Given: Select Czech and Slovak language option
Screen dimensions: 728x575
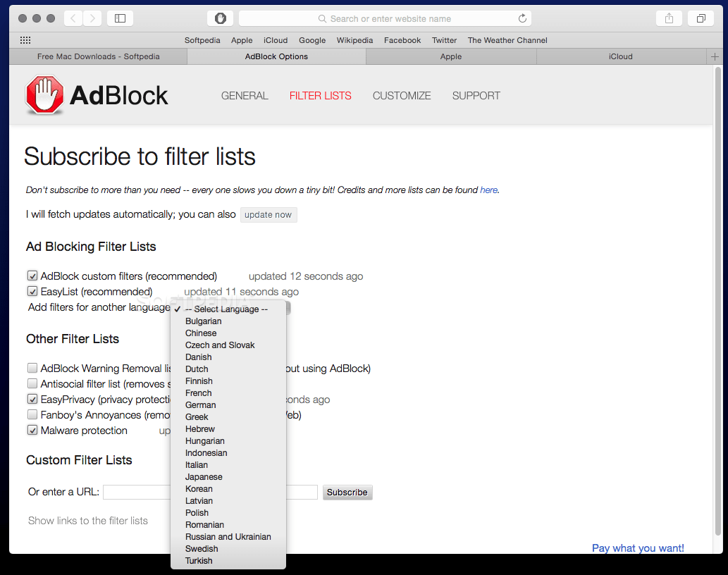Looking at the screenshot, I should pyautogui.click(x=228, y=345).
